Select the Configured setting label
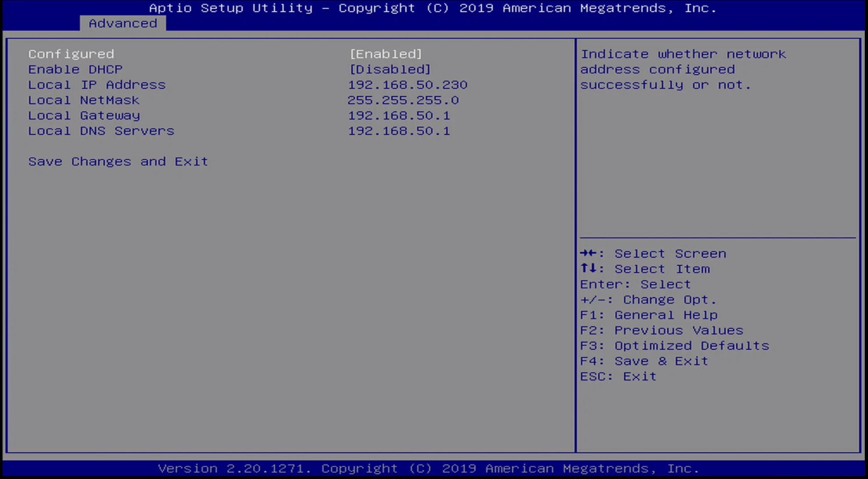868x479 pixels. (71, 54)
